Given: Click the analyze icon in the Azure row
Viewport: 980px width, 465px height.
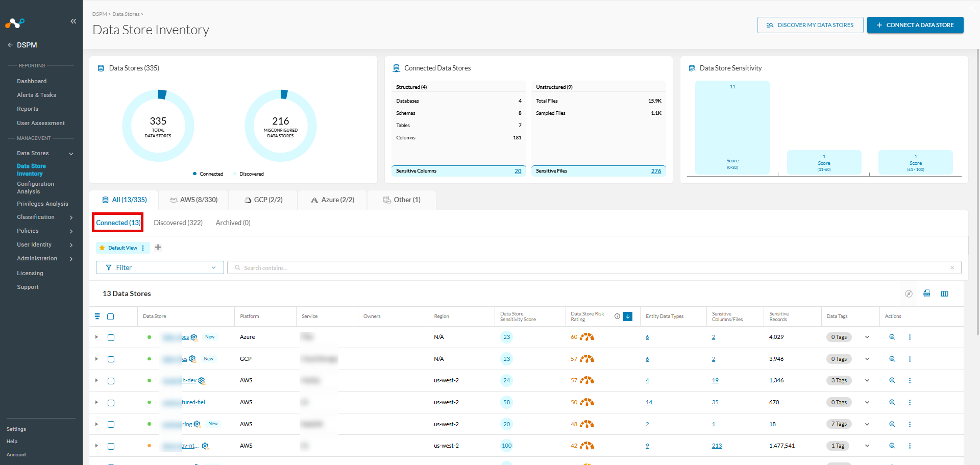Looking at the screenshot, I should click(x=892, y=337).
